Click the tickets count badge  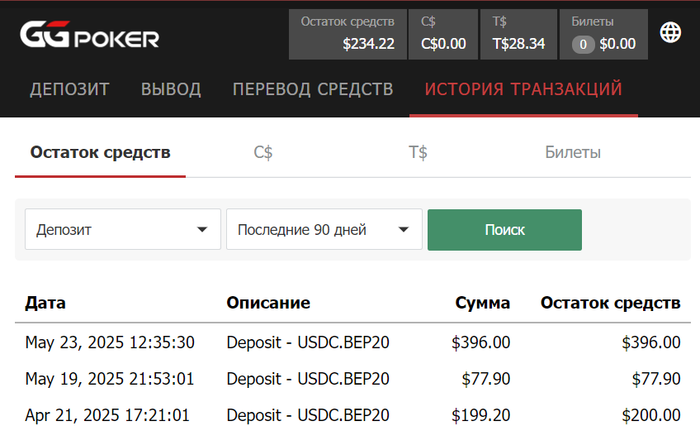583,44
